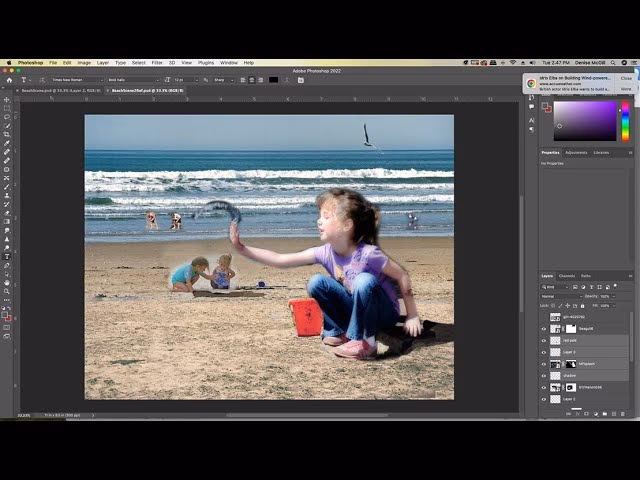
Task: Hide the red pale layer
Action: [545, 340]
